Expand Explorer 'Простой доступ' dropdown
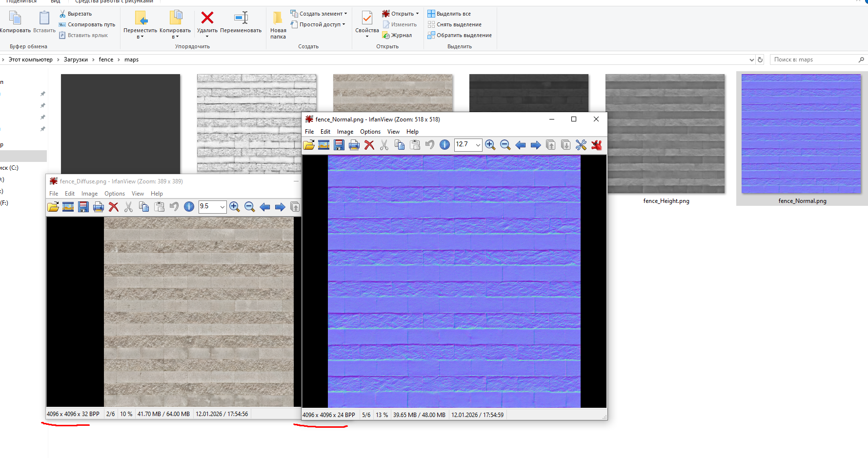This screenshot has height=458, width=868. 343,24
